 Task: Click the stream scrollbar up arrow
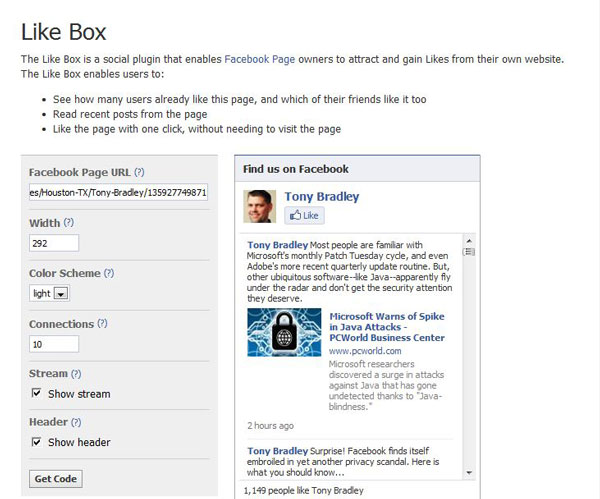tap(469, 241)
